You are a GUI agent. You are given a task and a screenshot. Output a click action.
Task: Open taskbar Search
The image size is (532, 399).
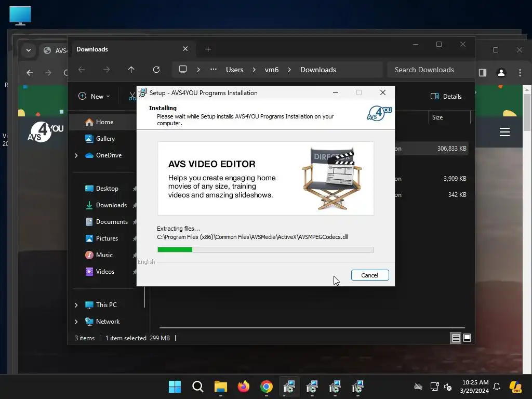click(x=198, y=387)
